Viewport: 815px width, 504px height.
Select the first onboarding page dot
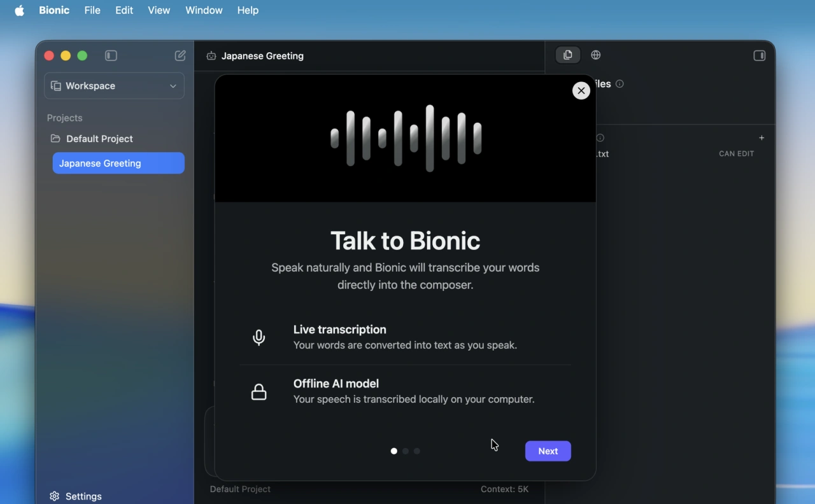pos(394,451)
